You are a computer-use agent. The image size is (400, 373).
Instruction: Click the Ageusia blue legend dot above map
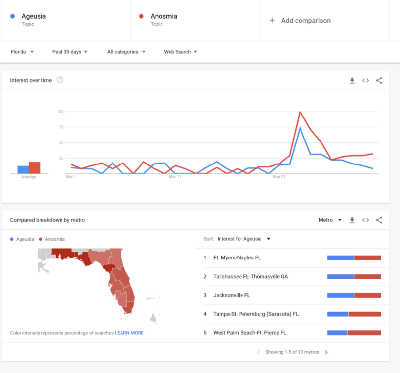[x=12, y=239]
